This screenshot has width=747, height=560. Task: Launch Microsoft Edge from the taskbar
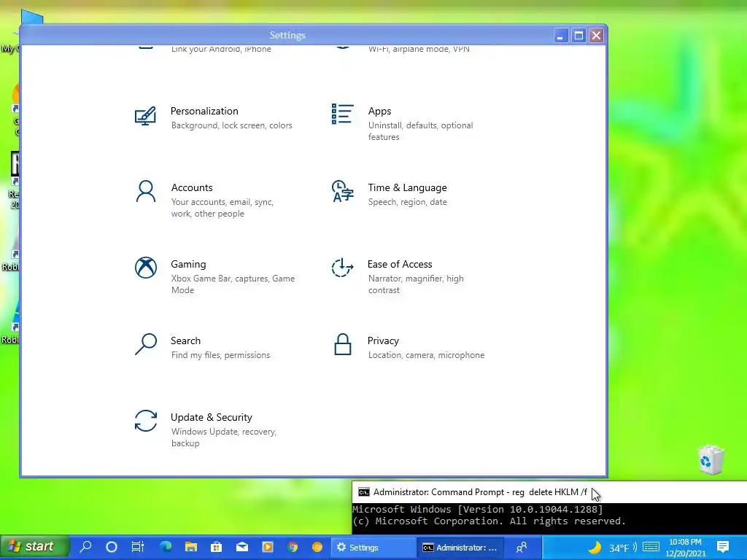click(166, 547)
